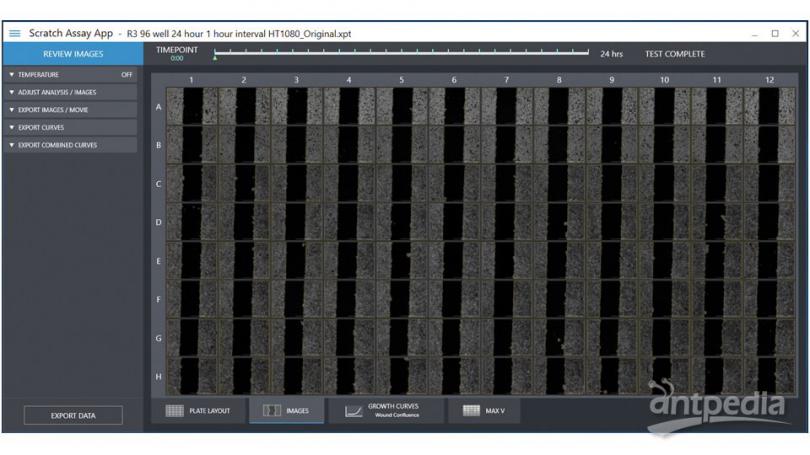Select row header G
This screenshot has width=810, height=455.
[x=159, y=338]
